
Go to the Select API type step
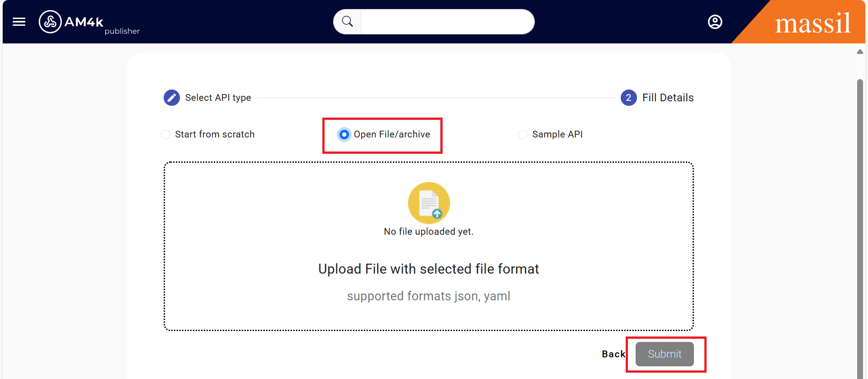point(218,98)
